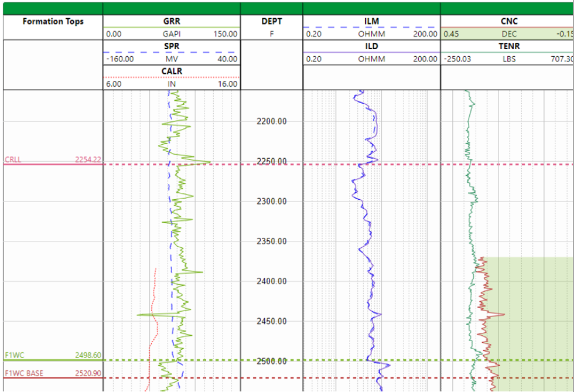Select the SPR curve header
Image resolution: width=574 pixels, height=392 pixels.
point(172,46)
